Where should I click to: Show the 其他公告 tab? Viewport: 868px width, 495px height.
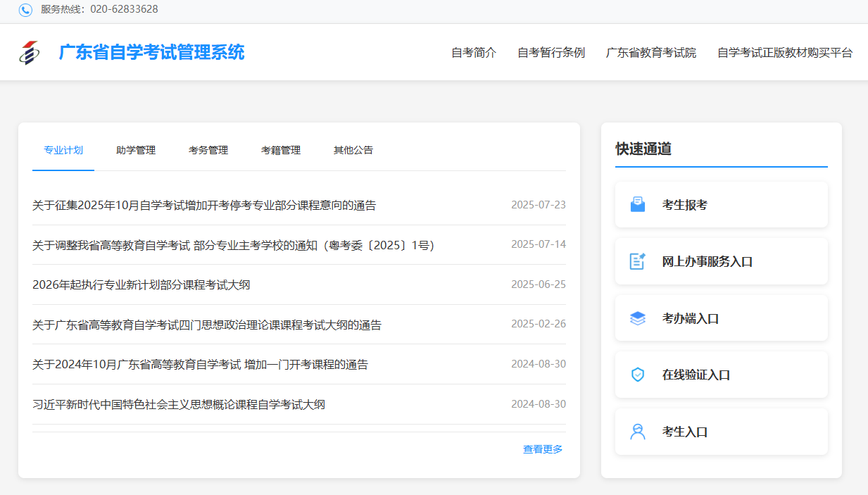point(353,150)
